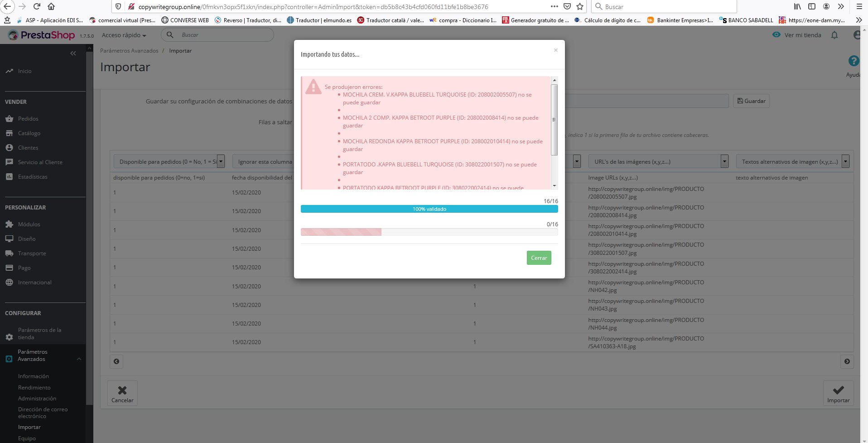The height and width of the screenshot is (443, 868).
Task: Open the "URL's de las imágenes" dropdown
Action: [x=658, y=161]
